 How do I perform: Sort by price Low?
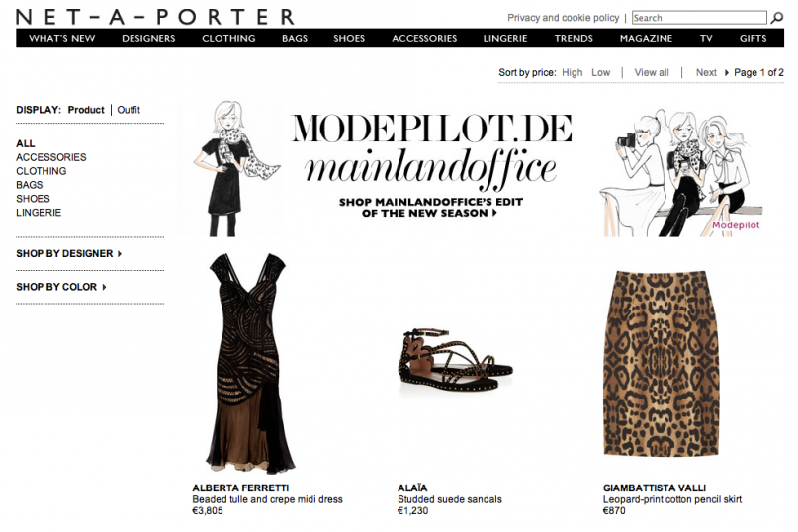[x=600, y=73]
